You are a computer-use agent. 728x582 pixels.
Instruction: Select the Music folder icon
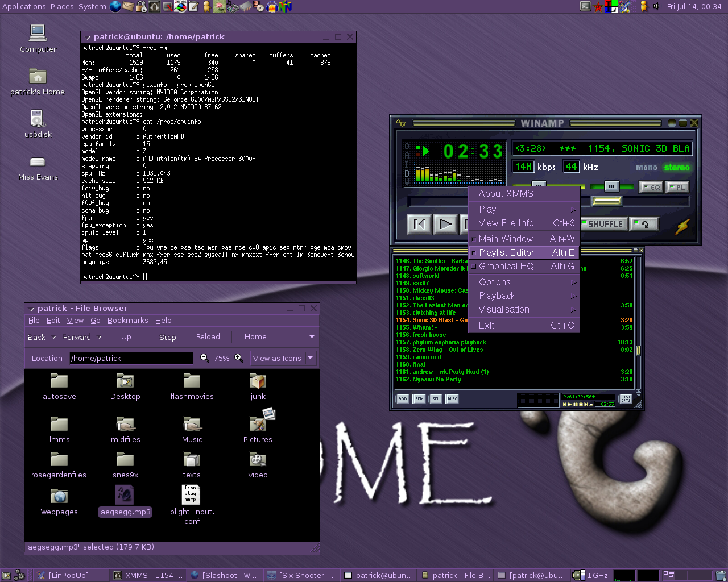click(192, 430)
